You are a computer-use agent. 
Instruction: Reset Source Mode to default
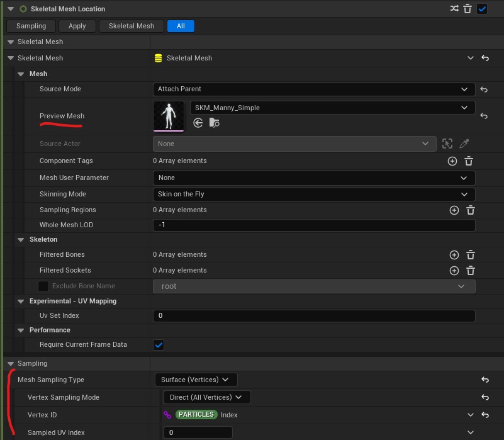(x=484, y=89)
